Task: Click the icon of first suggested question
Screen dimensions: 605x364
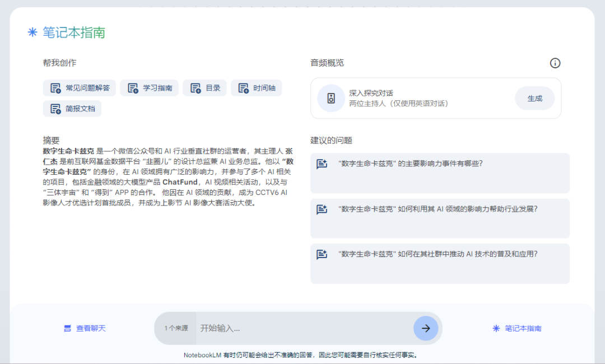Action: [x=322, y=164]
